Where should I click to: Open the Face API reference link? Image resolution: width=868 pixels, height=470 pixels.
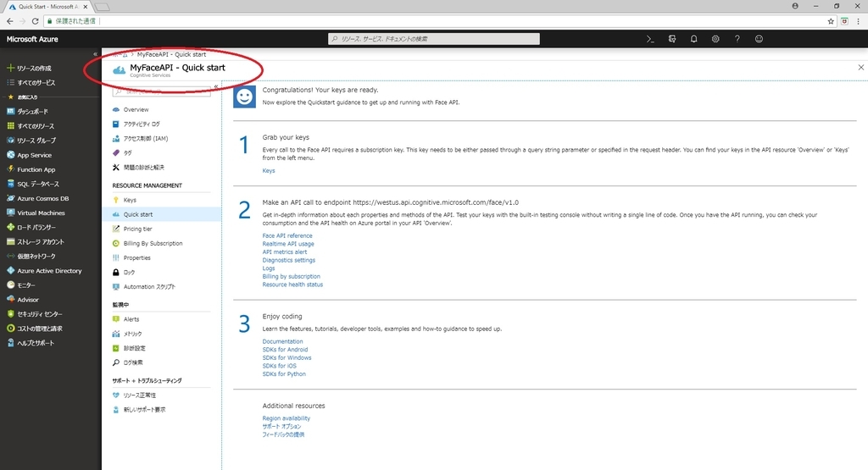287,235
